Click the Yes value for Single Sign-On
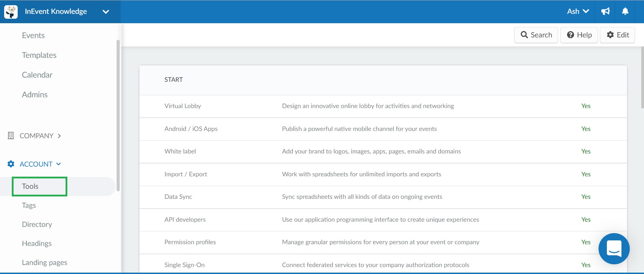The height and width of the screenshot is (274, 644). [586, 265]
